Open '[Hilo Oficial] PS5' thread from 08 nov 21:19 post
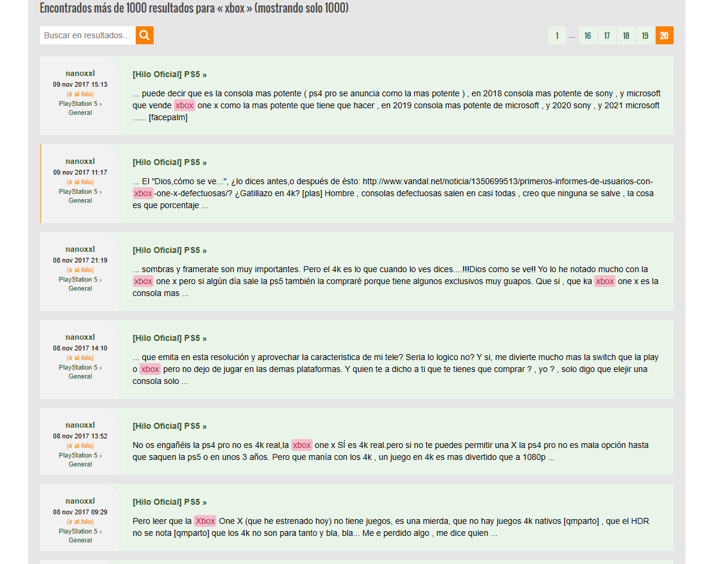Image resolution: width=728 pixels, height=564 pixels. (170, 251)
